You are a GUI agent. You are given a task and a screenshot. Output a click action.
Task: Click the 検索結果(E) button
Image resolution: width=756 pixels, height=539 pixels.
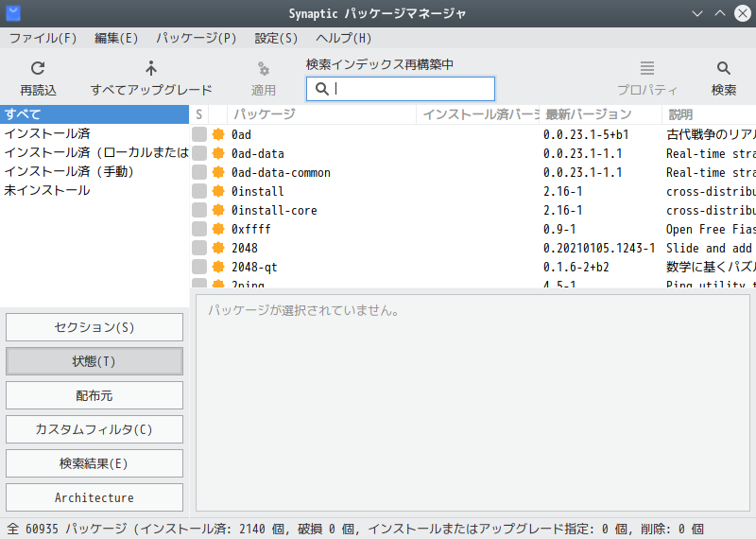pos(94,463)
